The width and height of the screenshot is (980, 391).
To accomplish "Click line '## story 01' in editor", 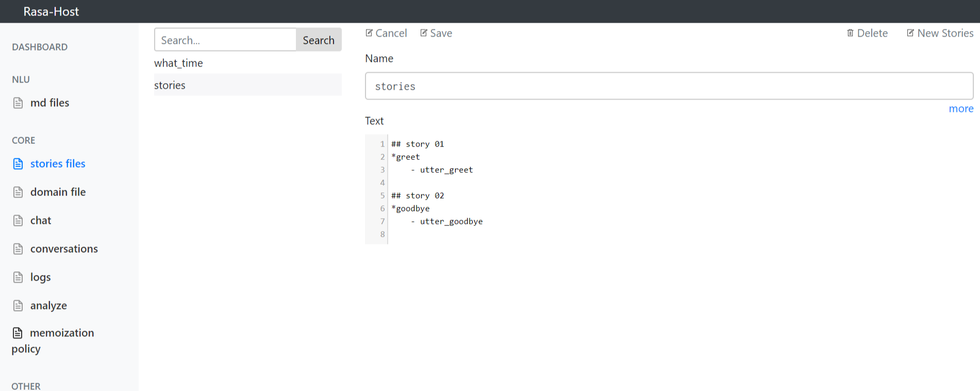I will [418, 144].
